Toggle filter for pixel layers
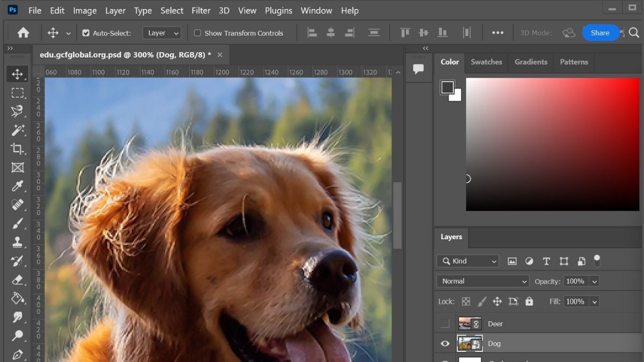This screenshot has height=362, width=644. click(512, 261)
